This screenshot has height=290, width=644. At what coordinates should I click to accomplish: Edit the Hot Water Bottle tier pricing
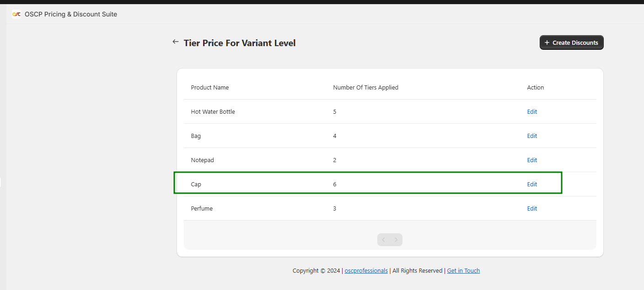pos(531,111)
